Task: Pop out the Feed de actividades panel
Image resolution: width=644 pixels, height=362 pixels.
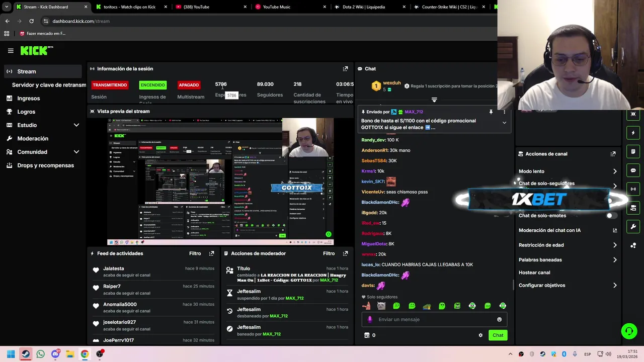Action: [x=211, y=253]
